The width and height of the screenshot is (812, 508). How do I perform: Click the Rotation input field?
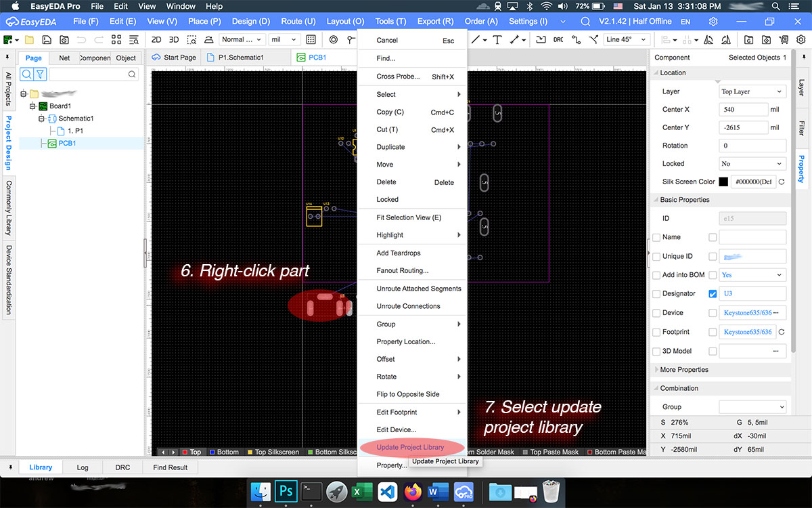752,146
